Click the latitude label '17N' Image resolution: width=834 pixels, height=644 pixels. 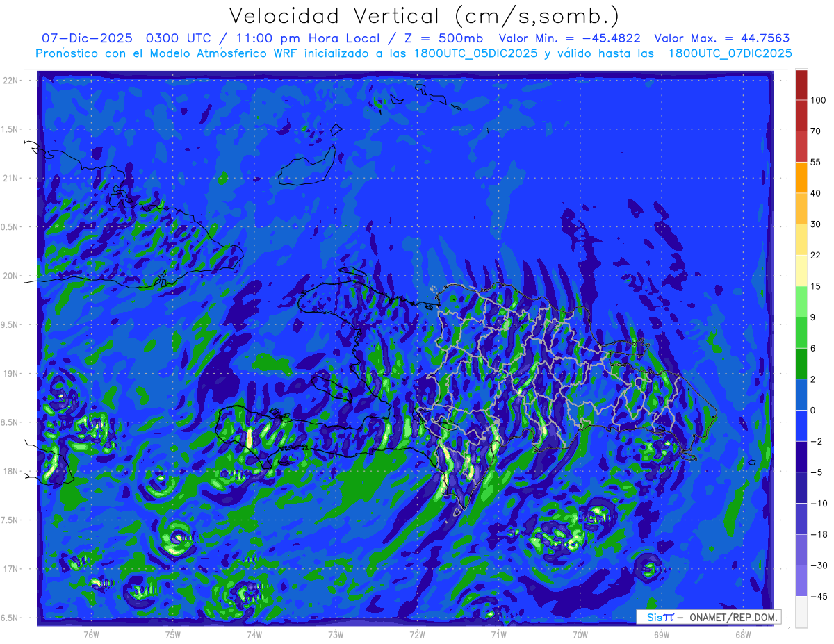[x=10, y=570]
